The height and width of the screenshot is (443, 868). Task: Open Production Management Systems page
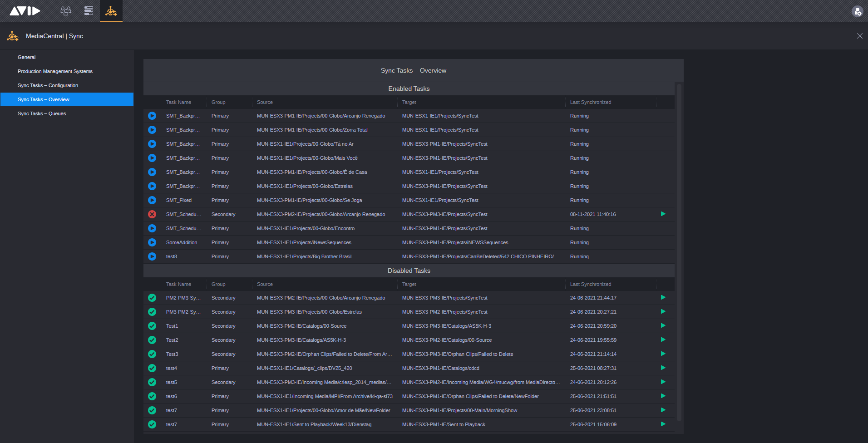point(55,71)
